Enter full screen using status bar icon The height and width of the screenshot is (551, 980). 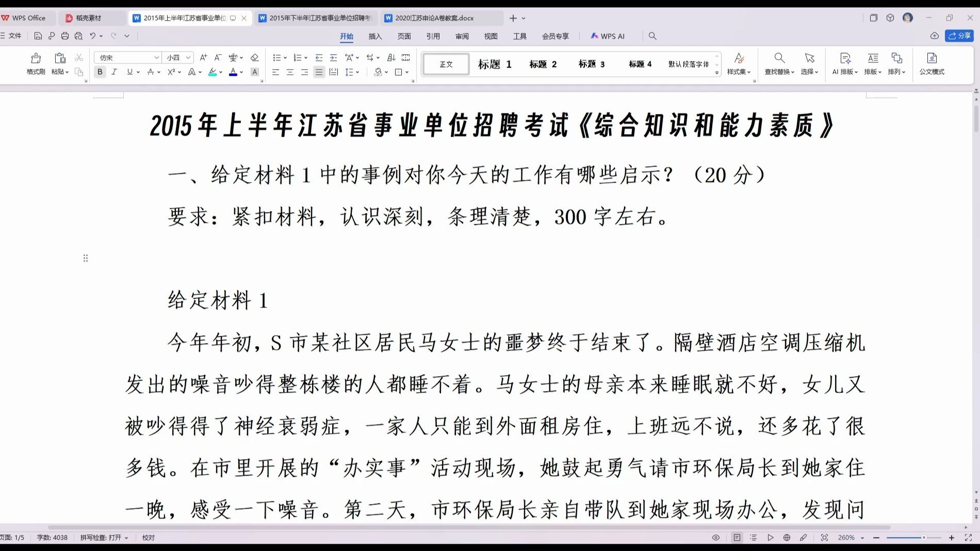pos(968,538)
